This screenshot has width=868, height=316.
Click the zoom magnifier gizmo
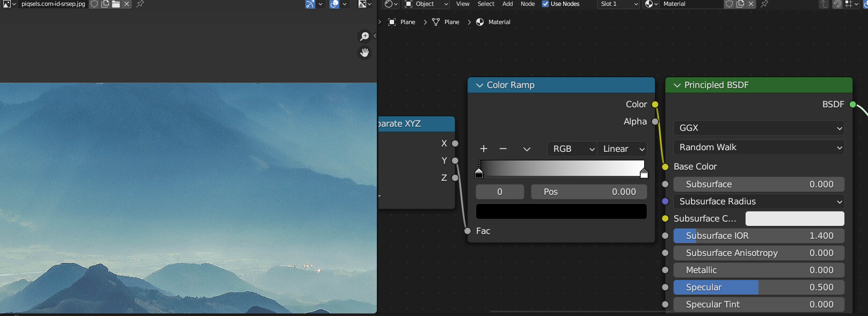click(x=364, y=36)
